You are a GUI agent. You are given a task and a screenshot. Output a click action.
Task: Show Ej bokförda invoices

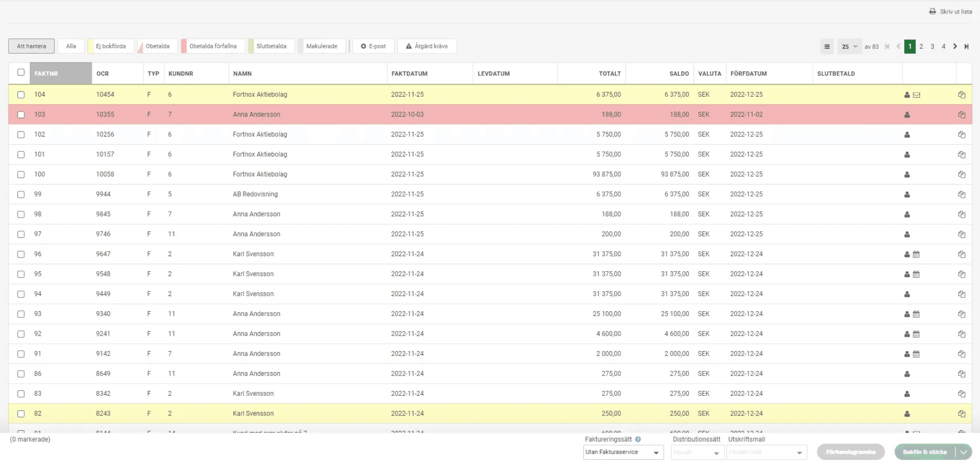(x=111, y=46)
